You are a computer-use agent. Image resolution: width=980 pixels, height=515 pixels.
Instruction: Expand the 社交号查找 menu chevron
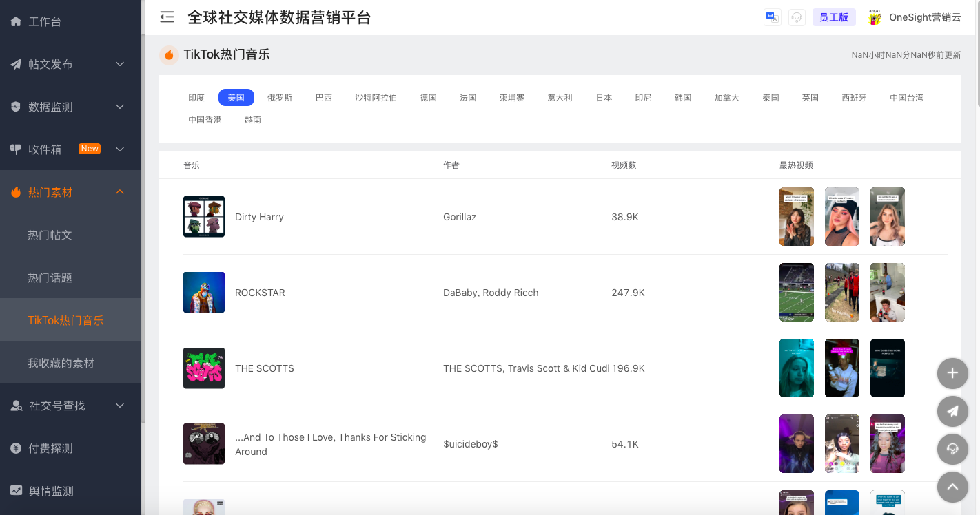click(x=120, y=406)
